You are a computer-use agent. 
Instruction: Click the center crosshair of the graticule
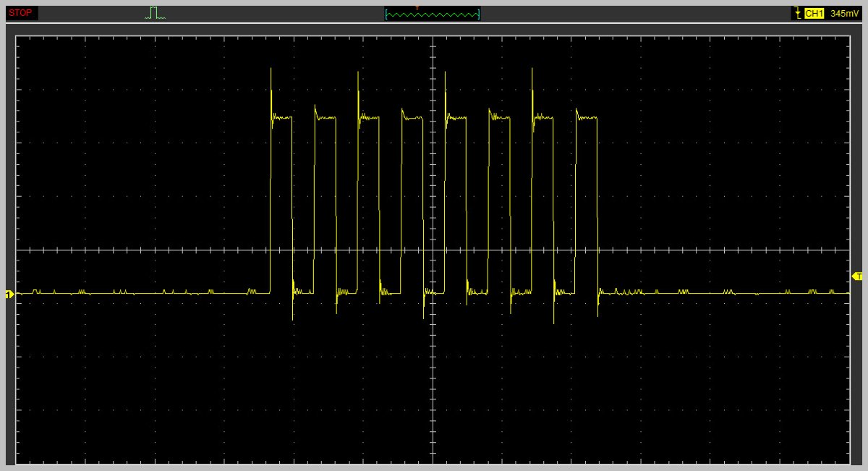click(433, 250)
